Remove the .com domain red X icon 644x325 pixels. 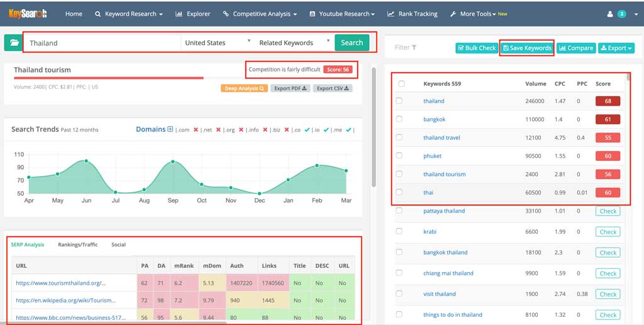tap(196, 130)
